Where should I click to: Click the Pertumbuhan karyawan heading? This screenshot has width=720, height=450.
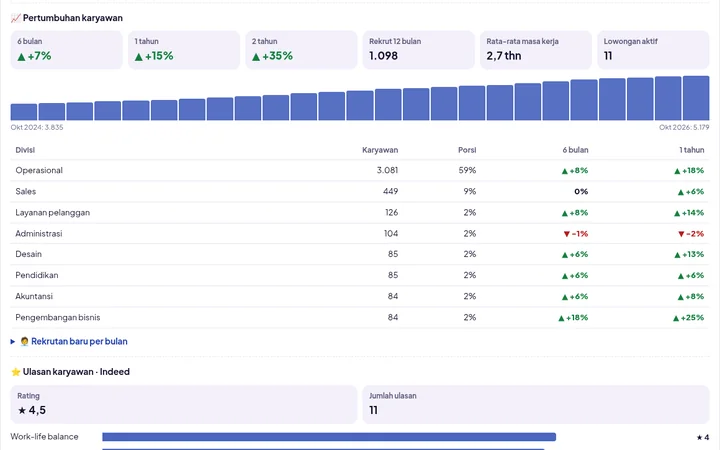pos(73,18)
